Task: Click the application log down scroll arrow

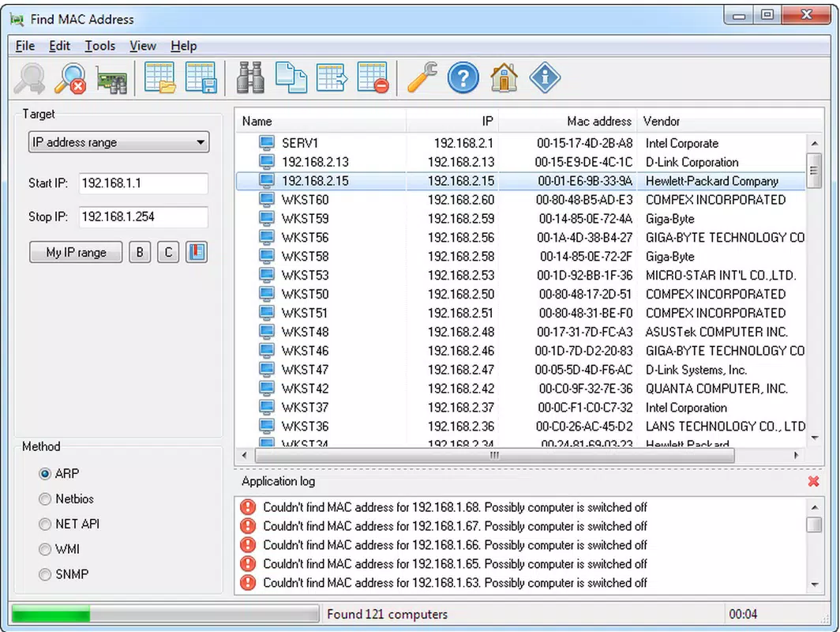Action: click(814, 585)
